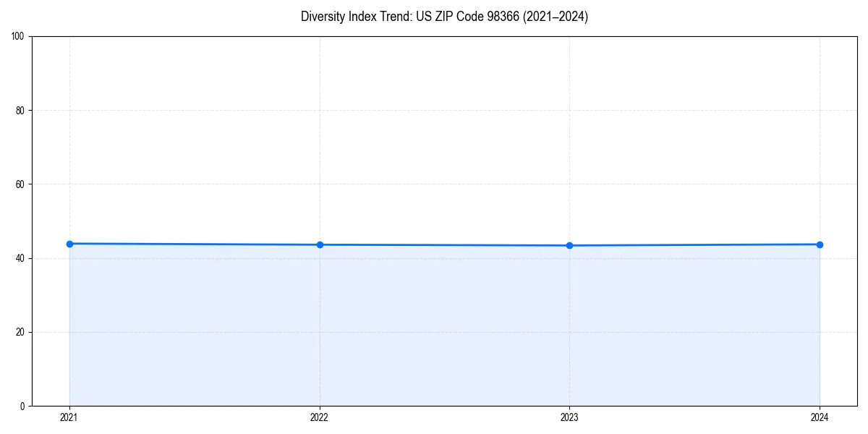Click the blue trend line midway
The height and width of the screenshot is (434, 868).
pos(444,245)
